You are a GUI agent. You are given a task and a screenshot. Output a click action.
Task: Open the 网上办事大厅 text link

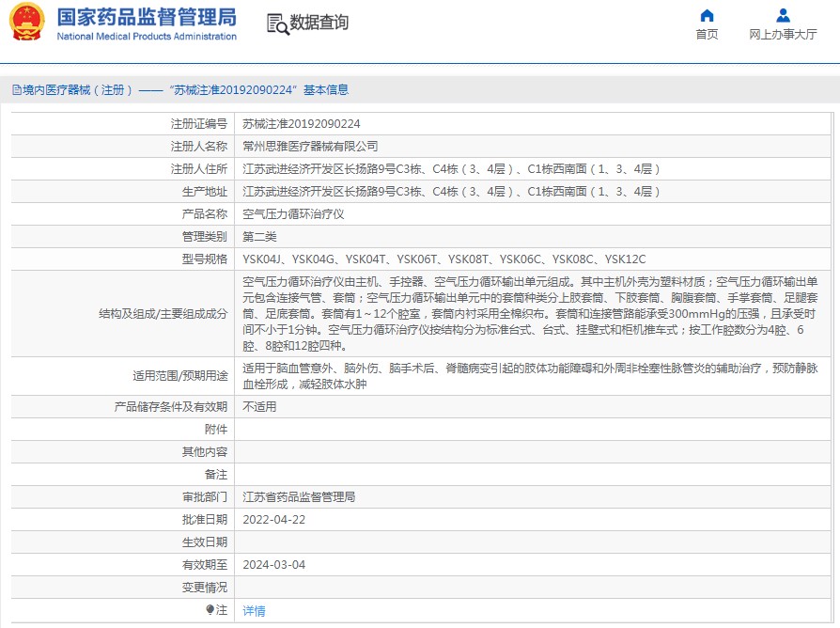click(783, 35)
